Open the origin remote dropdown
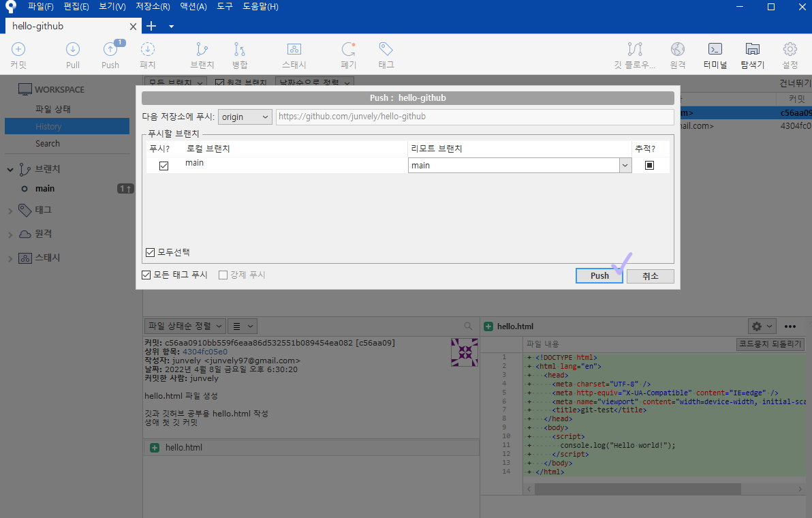This screenshot has height=518, width=812. 245,117
